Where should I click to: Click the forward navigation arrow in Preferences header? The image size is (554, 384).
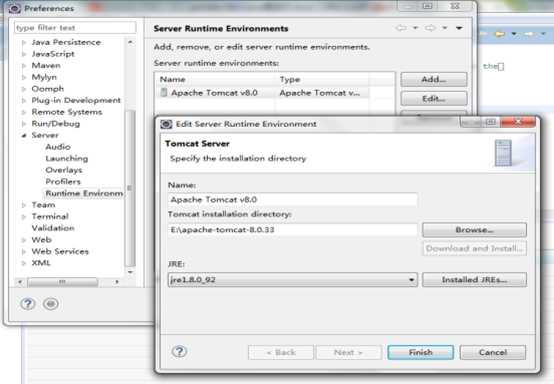tap(430, 28)
